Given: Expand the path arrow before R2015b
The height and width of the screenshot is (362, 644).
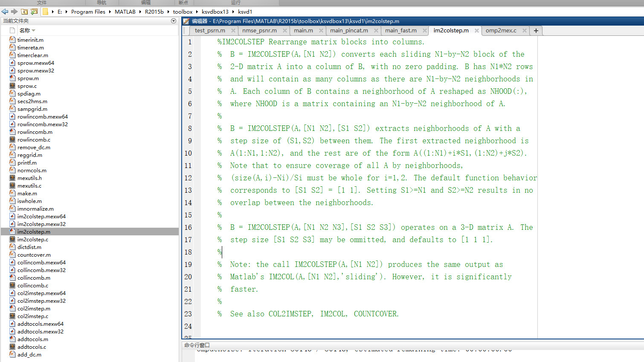Looking at the screenshot, I should 140,12.
